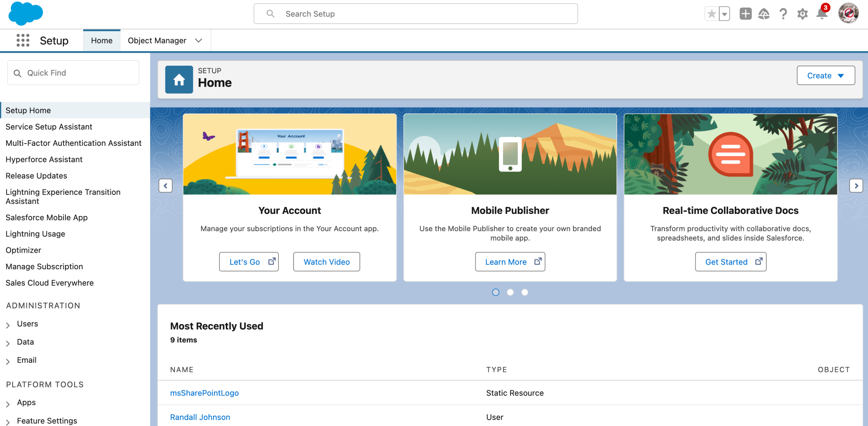The image size is (868, 426).
Task: Click the right carousel arrow
Action: pyautogui.click(x=857, y=186)
